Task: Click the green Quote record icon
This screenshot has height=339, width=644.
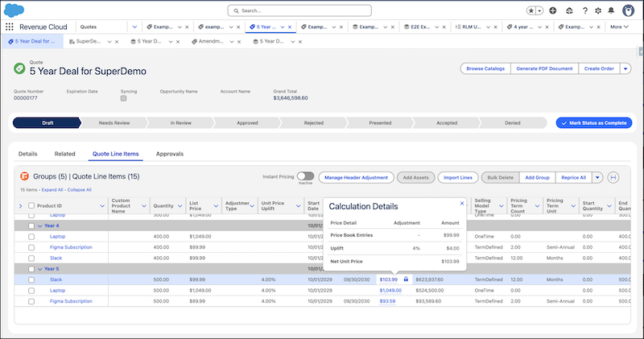Action: [19, 68]
